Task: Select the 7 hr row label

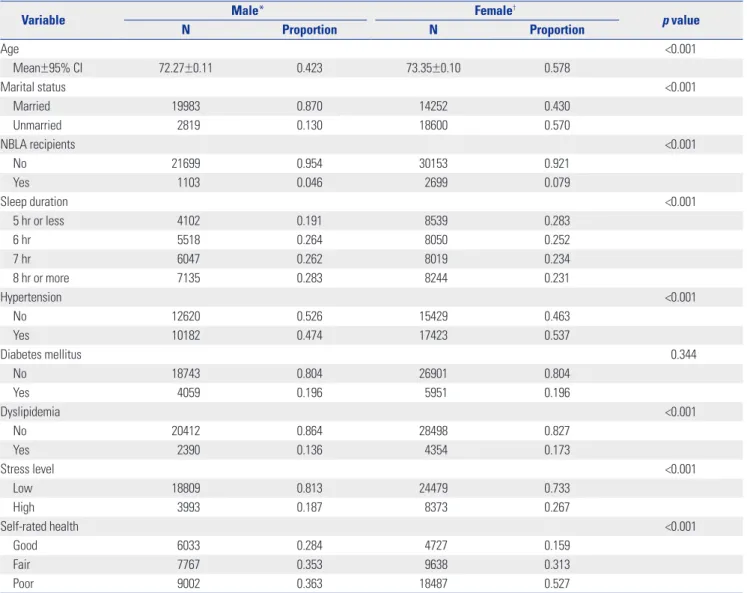Action: [x=21, y=259]
